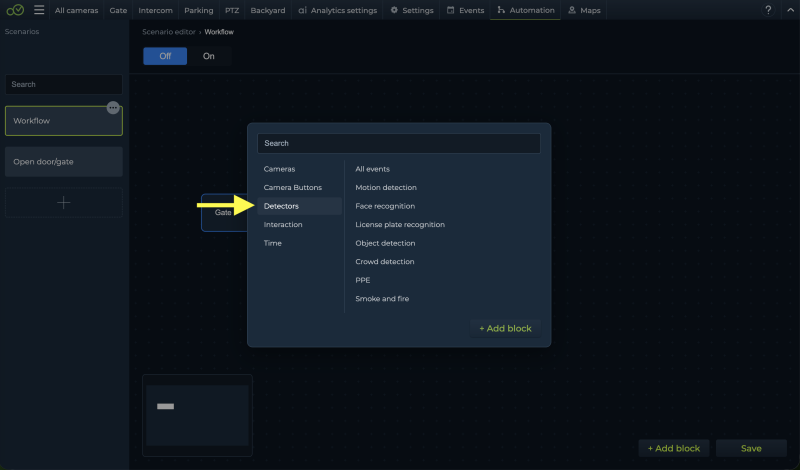Select the Open door/gate scenario
The height and width of the screenshot is (470, 800).
click(x=64, y=162)
